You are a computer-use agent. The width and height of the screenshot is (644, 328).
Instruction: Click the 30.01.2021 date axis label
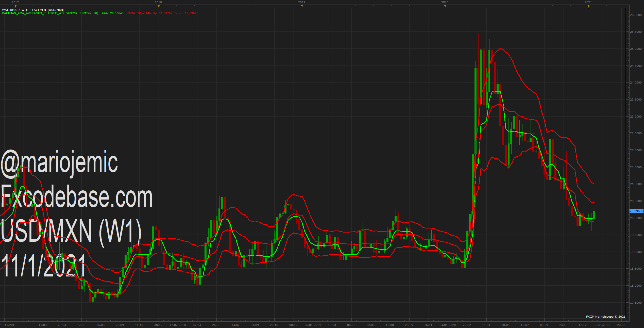tap(602, 325)
